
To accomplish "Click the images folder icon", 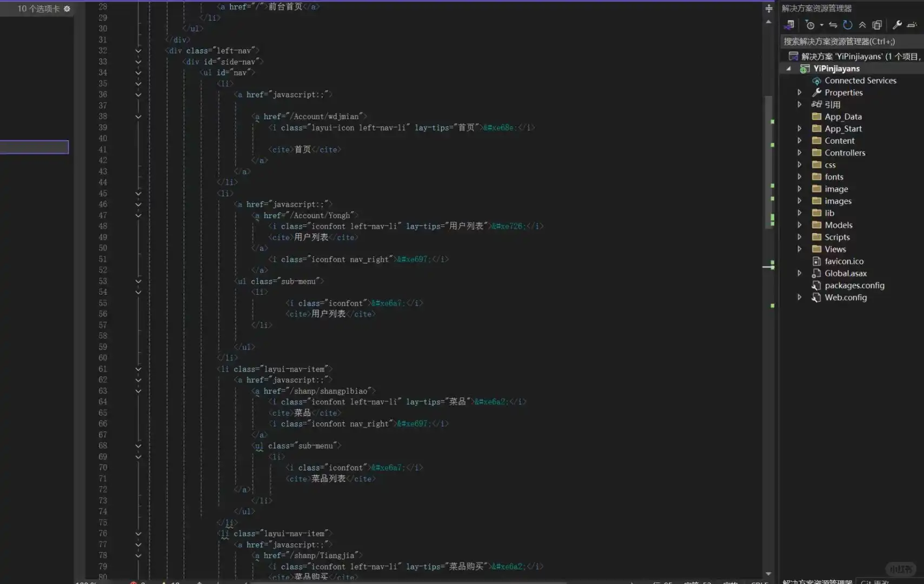I will [816, 201].
